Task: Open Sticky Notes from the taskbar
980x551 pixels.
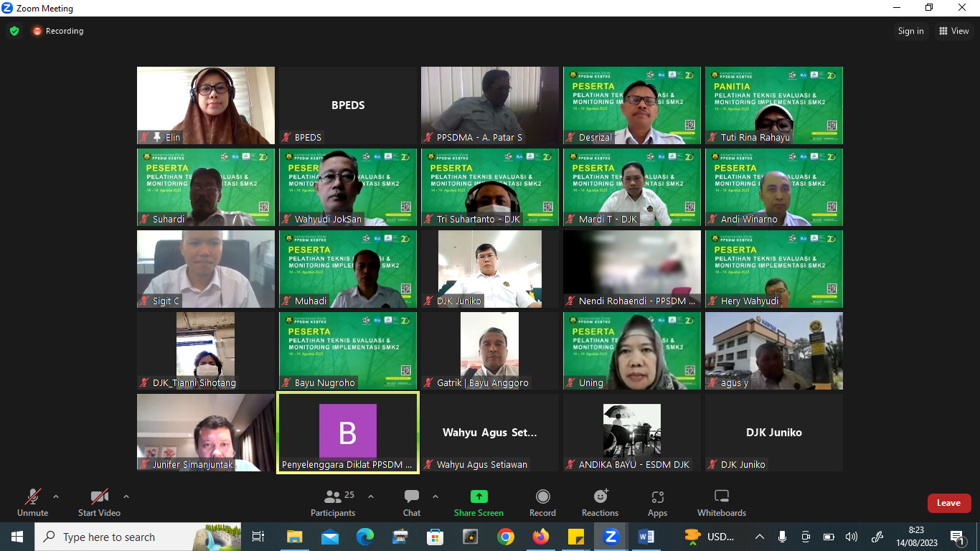Action: coord(576,537)
